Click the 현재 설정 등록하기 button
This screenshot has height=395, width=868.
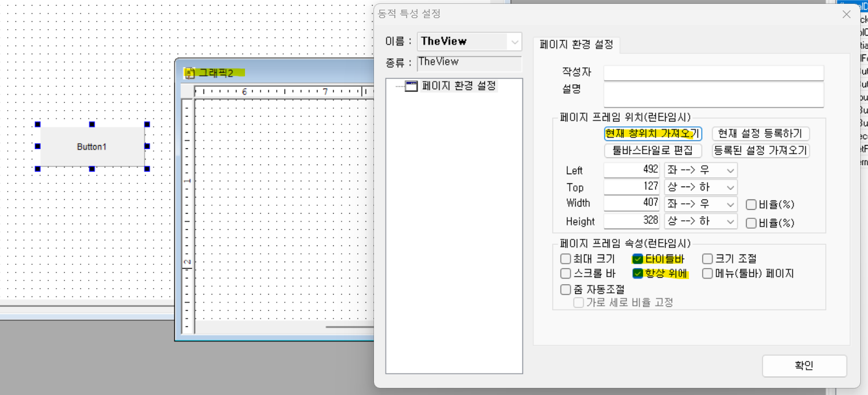pos(760,133)
